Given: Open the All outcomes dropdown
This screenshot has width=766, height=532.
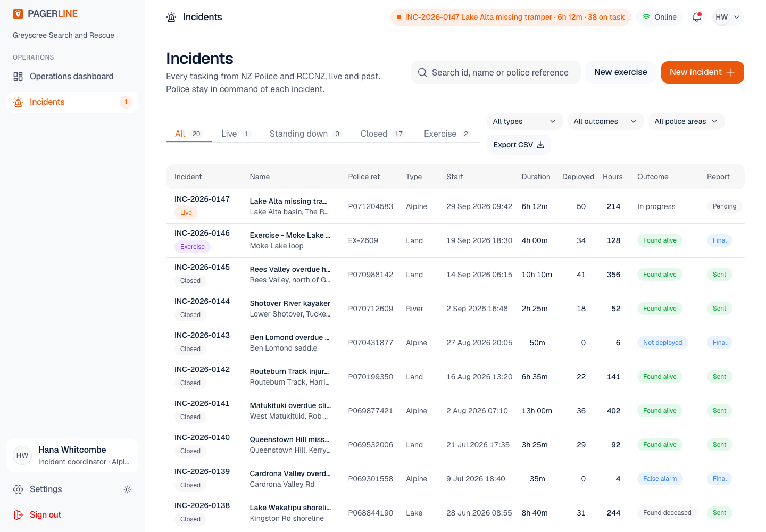Looking at the screenshot, I should (x=605, y=121).
